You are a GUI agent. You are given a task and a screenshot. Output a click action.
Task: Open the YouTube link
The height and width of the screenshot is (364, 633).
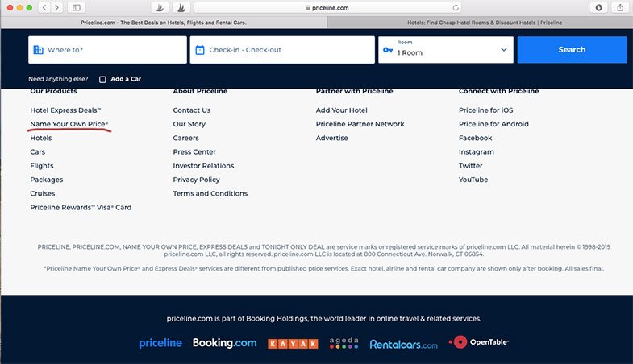pyautogui.click(x=473, y=180)
